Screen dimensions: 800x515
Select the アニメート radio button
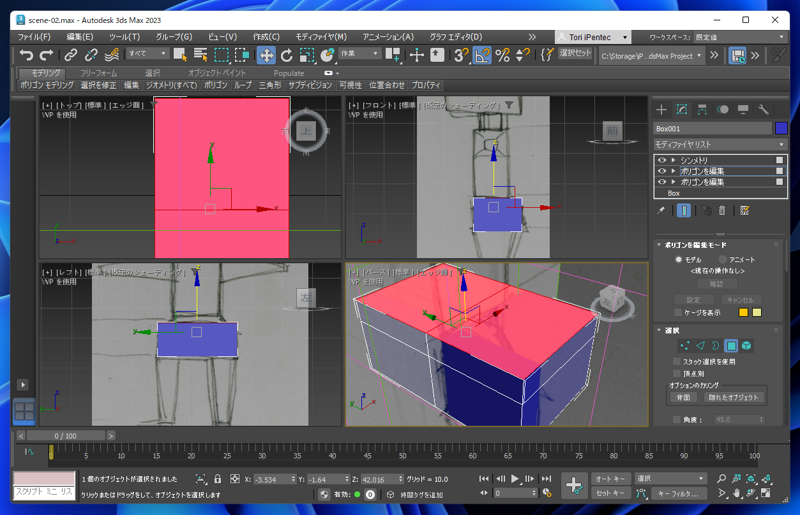[x=722, y=259]
